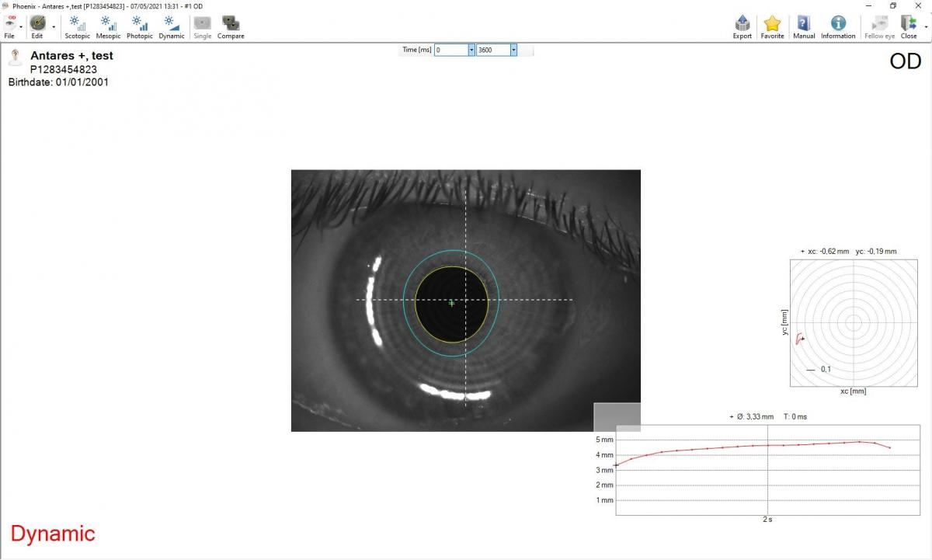
Task: Mark exam as Favorite
Action: pyautogui.click(x=772, y=27)
